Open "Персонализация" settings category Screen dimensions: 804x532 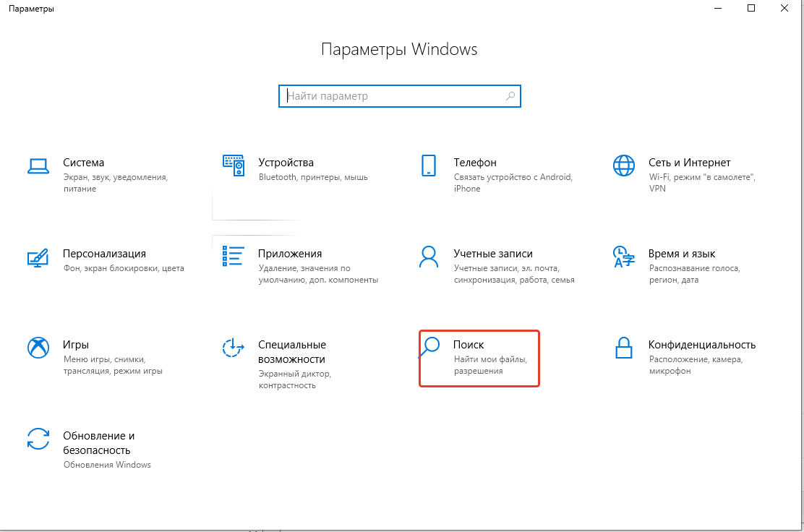(105, 254)
